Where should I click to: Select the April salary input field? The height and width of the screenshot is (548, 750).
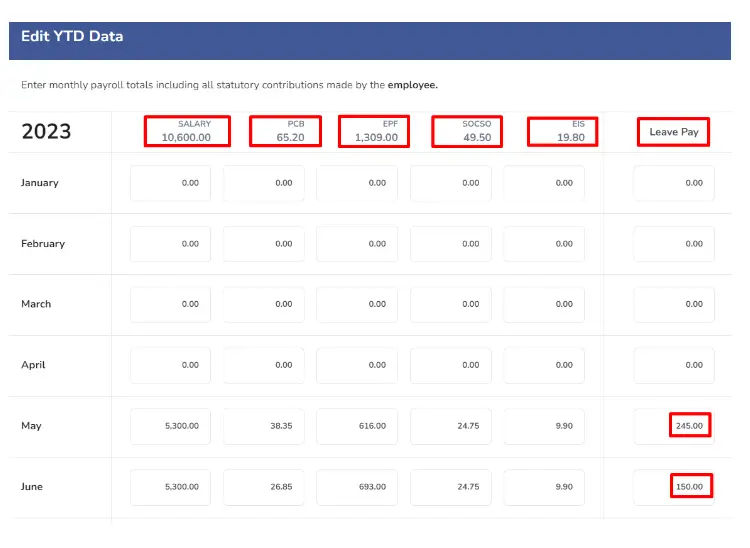click(170, 365)
